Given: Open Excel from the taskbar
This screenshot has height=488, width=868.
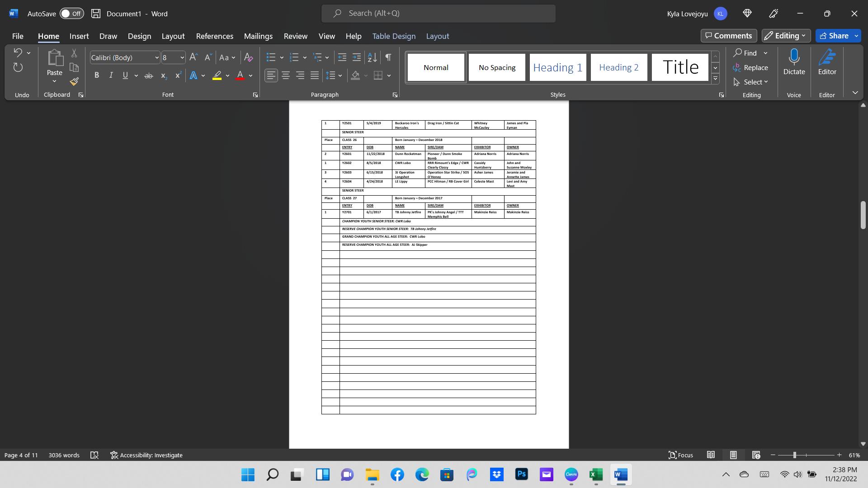Looking at the screenshot, I should (x=596, y=474).
